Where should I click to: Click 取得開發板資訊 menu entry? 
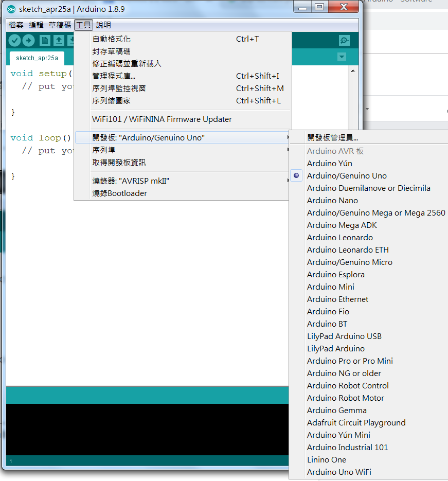coord(182,162)
